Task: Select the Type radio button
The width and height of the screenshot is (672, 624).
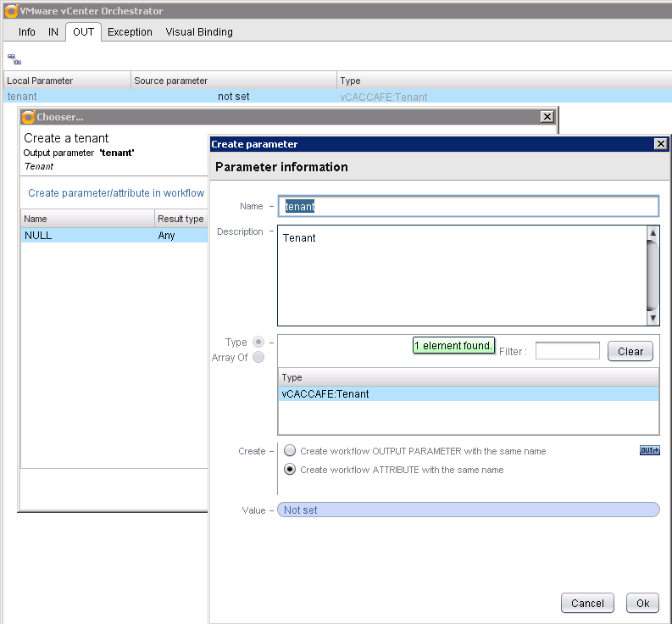Action: pyautogui.click(x=258, y=342)
